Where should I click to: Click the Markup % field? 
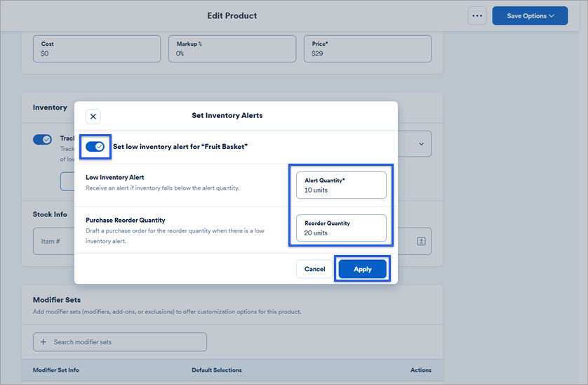(232, 49)
